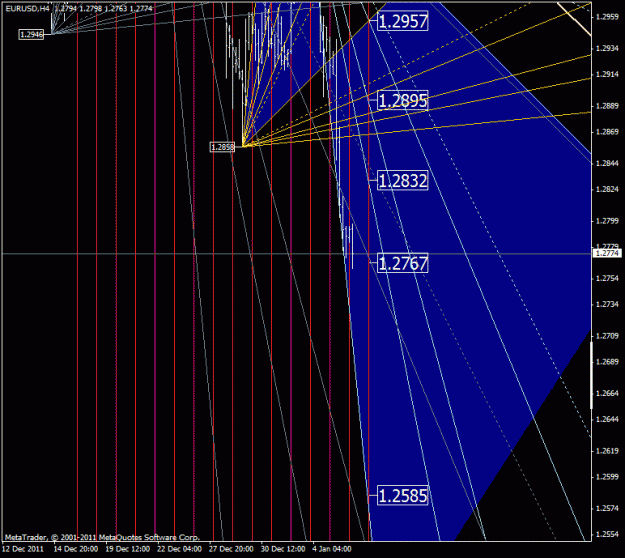The height and width of the screenshot is (558, 625).
Task: Click the 1.2599 value on the price axis
Action: click(x=607, y=477)
